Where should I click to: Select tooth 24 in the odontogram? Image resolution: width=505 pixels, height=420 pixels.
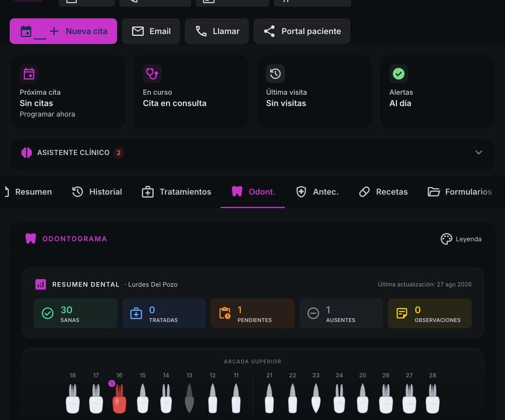click(339, 398)
